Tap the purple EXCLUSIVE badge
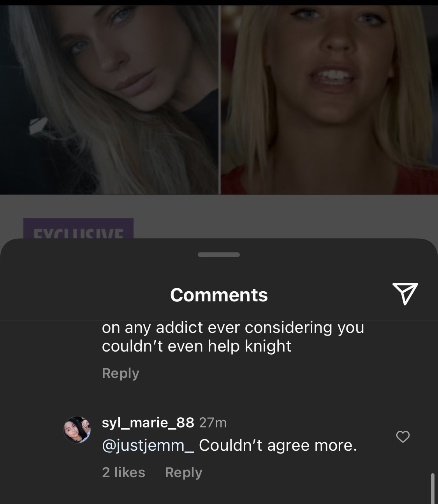 78,229
